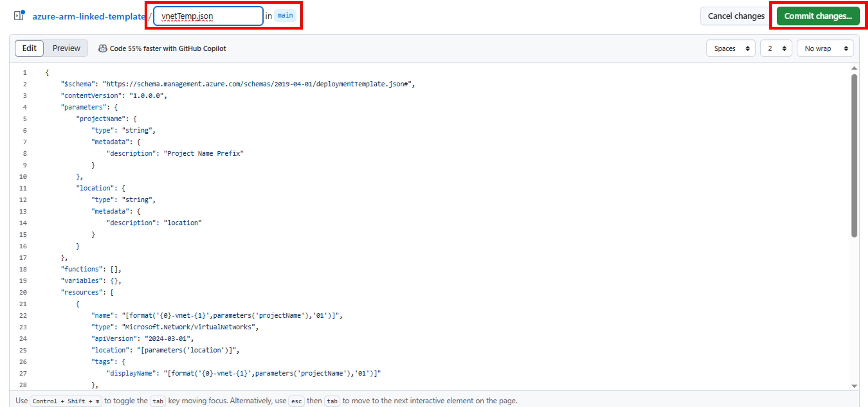This screenshot has height=407, width=868.
Task: Click line number 22 in the editor gutter
Action: (23, 315)
